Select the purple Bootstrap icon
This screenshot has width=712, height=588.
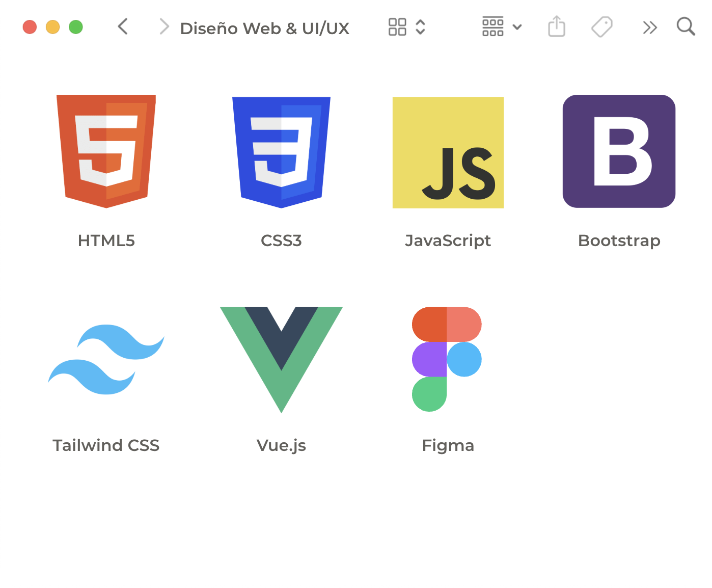619,151
